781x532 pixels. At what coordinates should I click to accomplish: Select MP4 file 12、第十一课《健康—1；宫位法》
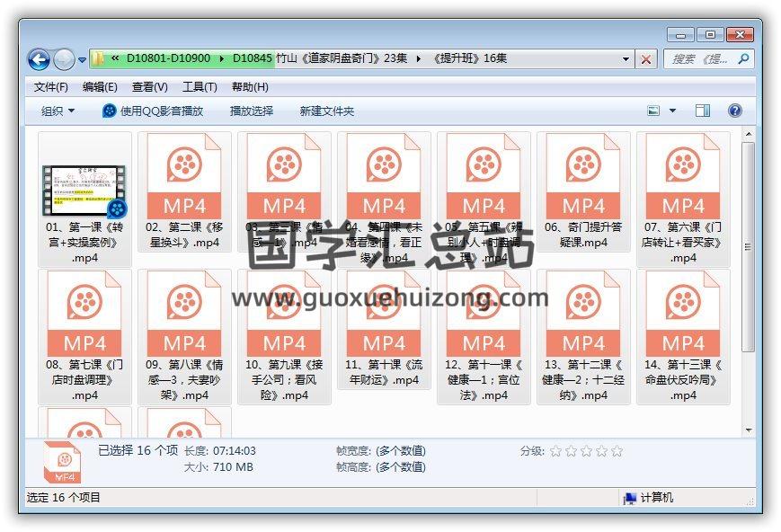[484, 337]
